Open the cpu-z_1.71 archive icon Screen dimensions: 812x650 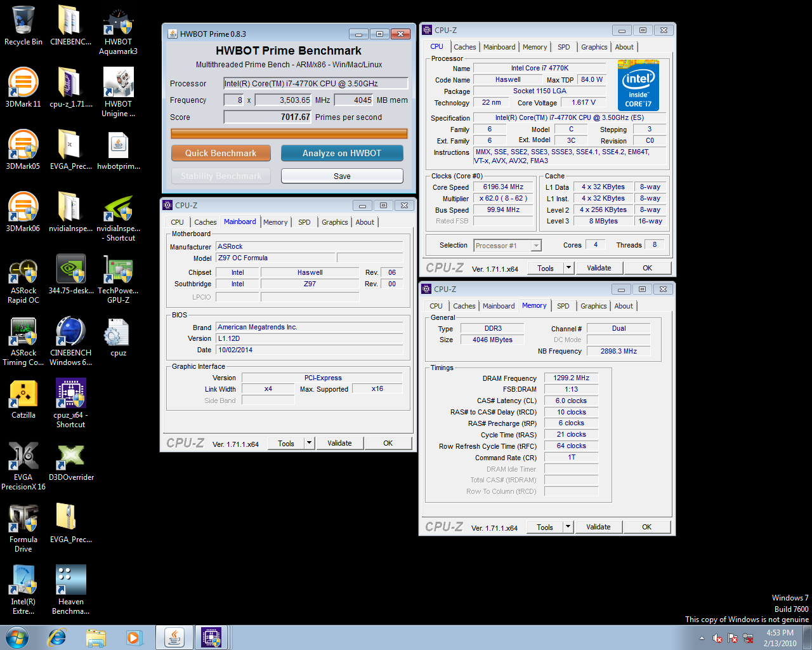click(x=70, y=88)
